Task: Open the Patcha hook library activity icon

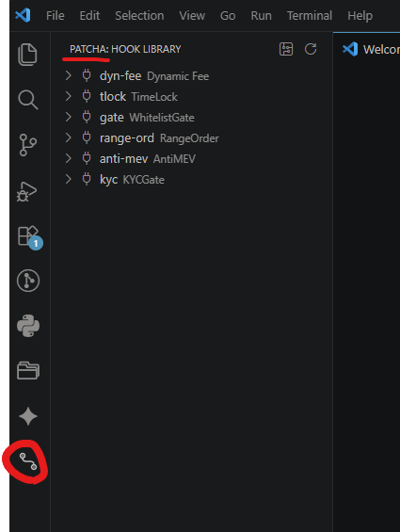Action: pos(28,461)
